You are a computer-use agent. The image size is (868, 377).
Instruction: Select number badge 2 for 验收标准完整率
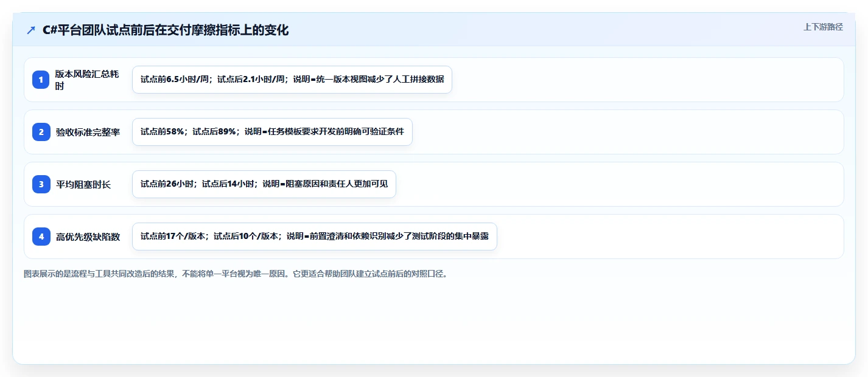(x=41, y=132)
